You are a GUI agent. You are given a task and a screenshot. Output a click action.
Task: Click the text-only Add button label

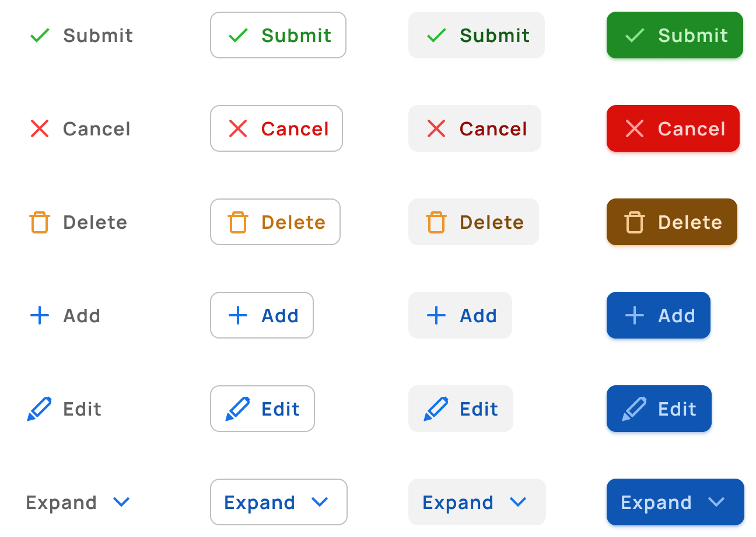[x=82, y=316]
